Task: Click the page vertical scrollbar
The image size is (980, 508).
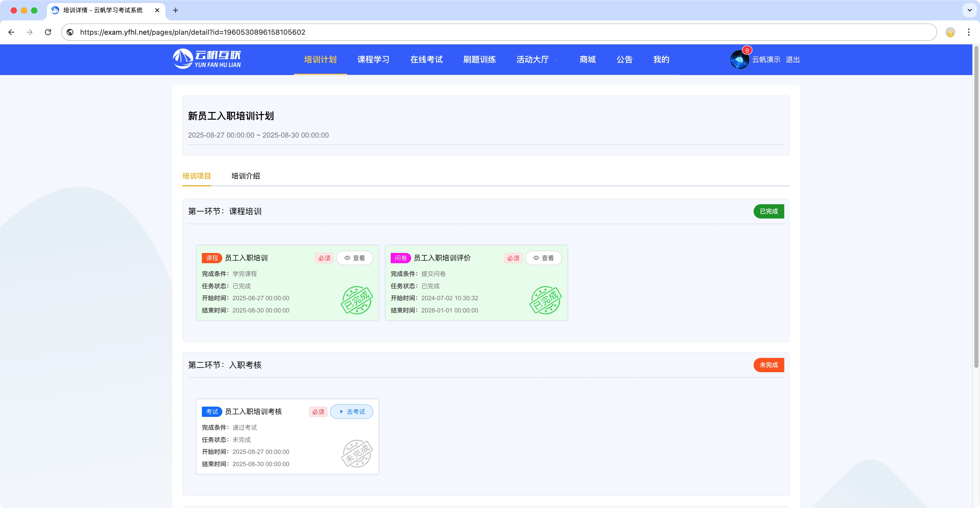Action: (x=976, y=207)
